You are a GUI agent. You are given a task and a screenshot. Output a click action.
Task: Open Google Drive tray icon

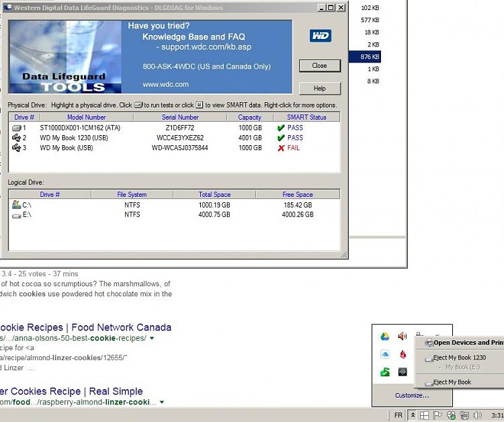click(385, 337)
